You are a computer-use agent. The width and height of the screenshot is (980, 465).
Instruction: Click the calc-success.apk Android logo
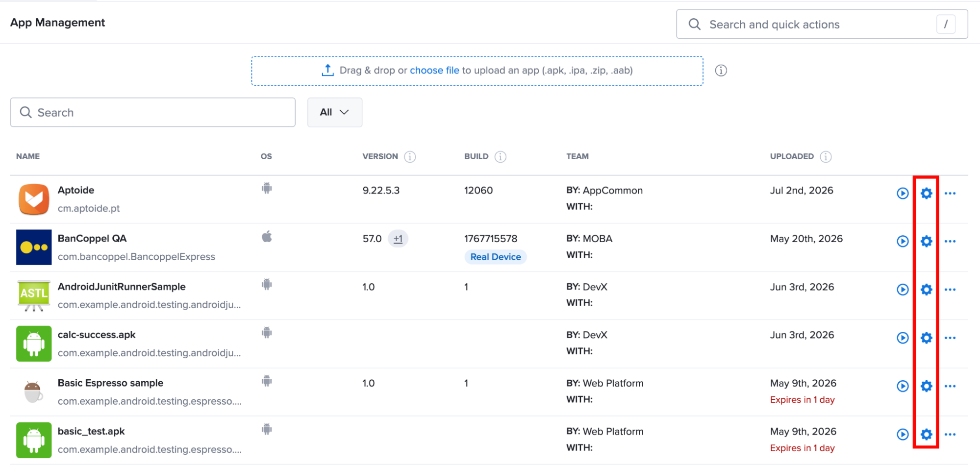[34, 344]
